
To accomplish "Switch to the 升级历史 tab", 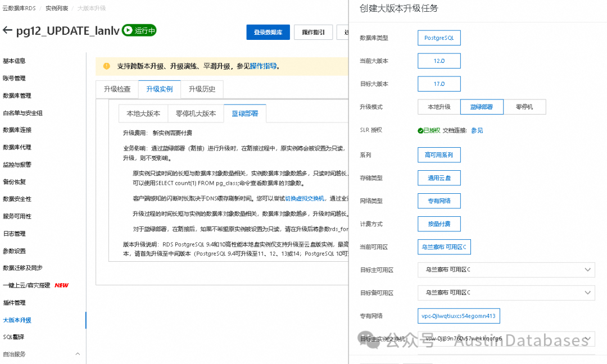I will click(x=202, y=89).
